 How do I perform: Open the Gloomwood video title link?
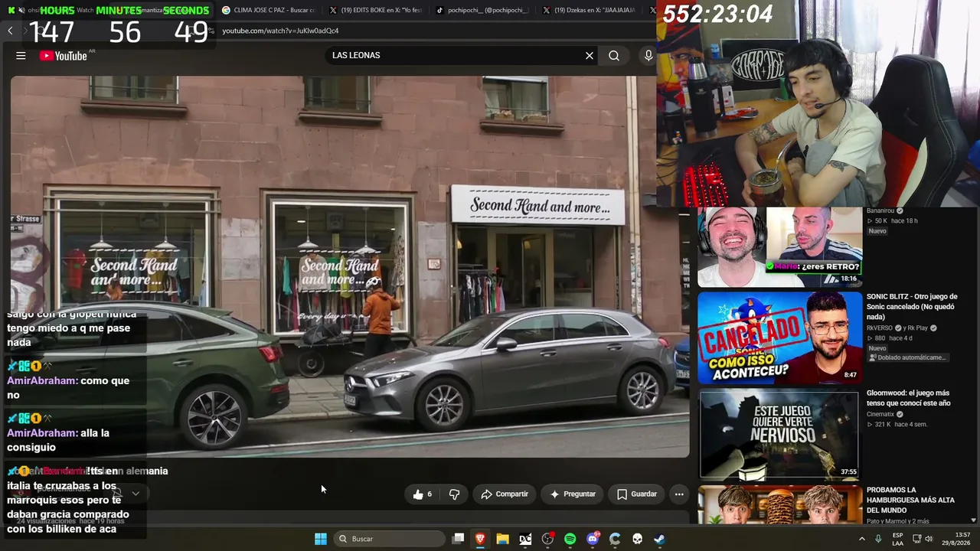(x=908, y=398)
